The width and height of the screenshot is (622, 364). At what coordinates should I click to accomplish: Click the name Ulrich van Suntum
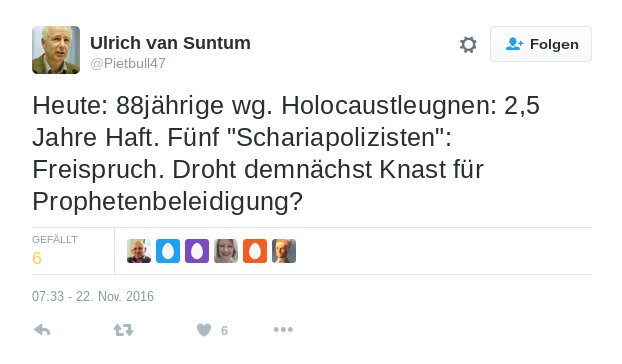pyautogui.click(x=170, y=43)
